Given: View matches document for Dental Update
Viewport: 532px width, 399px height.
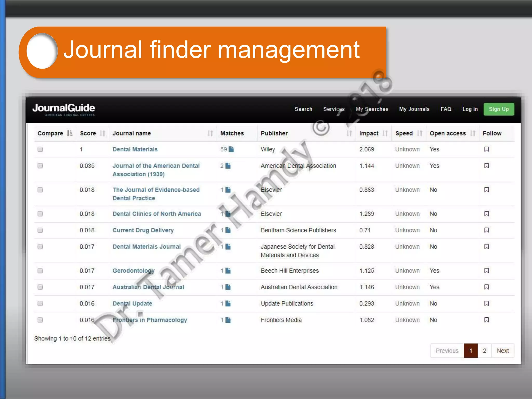Looking at the screenshot, I should (x=228, y=303).
